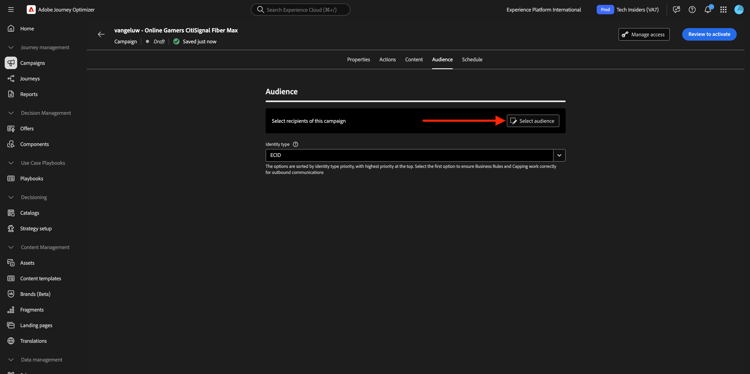
Task: Switch to the Audience tab
Action: point(442,60)
